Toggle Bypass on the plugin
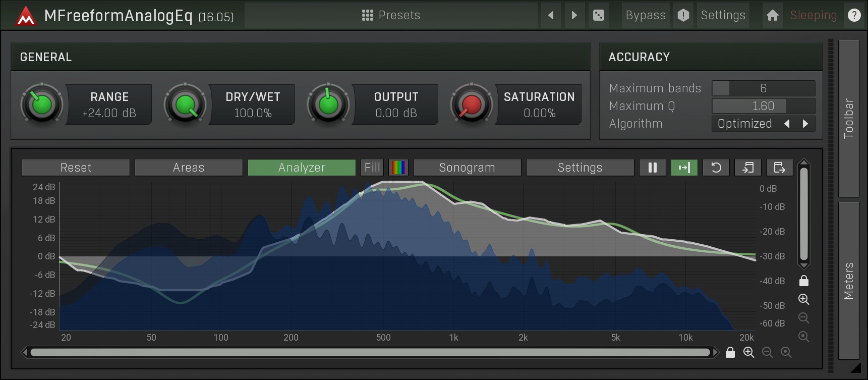The image size is (868, 380). tap(646, 15)
